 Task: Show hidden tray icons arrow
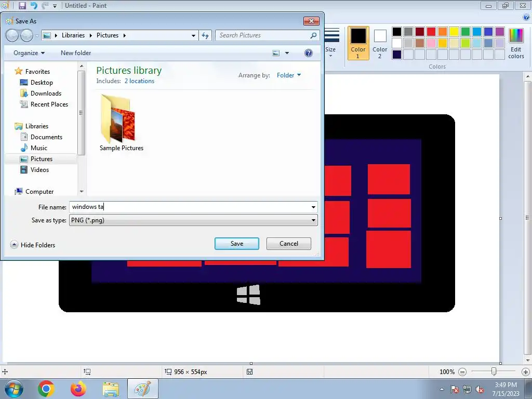pos(442,389)
